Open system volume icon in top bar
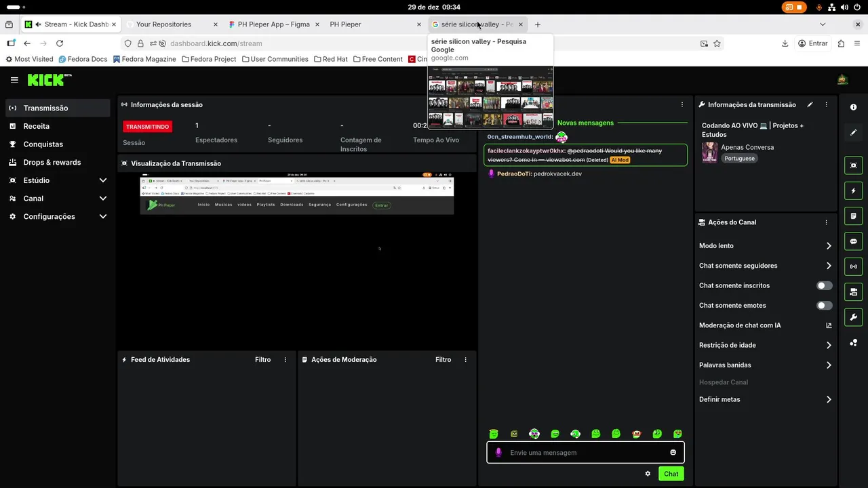Viewport: 868px width, 488px height. [x=844, y=7]
